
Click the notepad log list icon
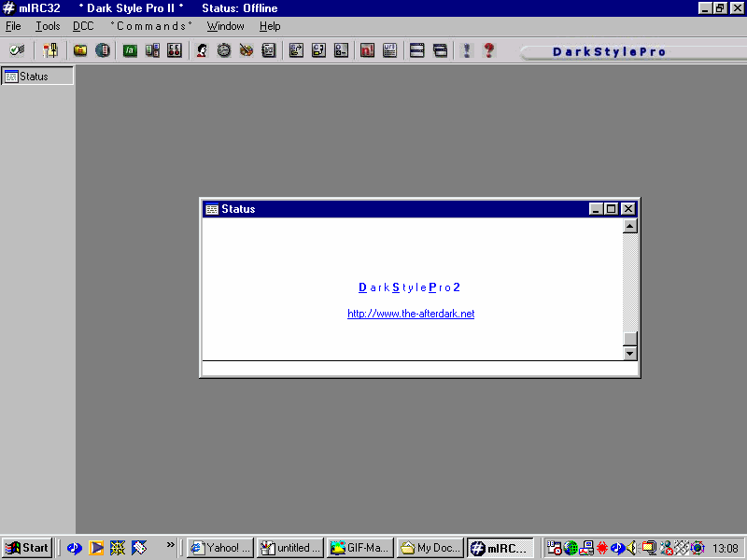(269, 50)
